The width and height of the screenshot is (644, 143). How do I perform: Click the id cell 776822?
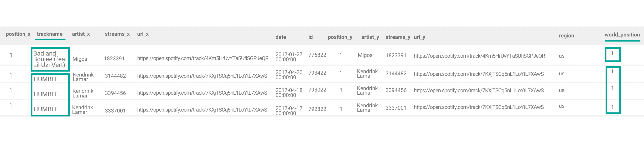click(x=317, y=55)
